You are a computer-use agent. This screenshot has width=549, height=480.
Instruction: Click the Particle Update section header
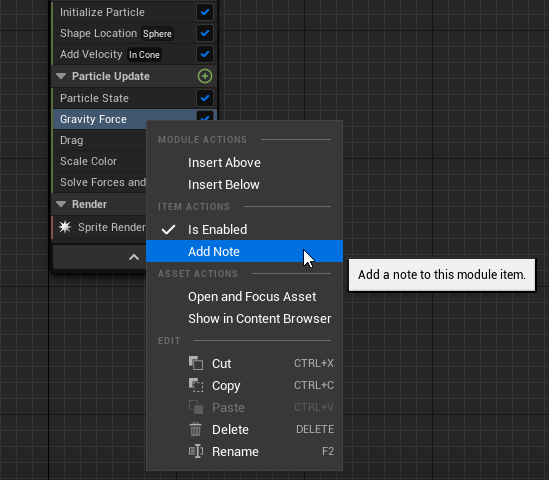pyautogui.click(x=134, y=76)
